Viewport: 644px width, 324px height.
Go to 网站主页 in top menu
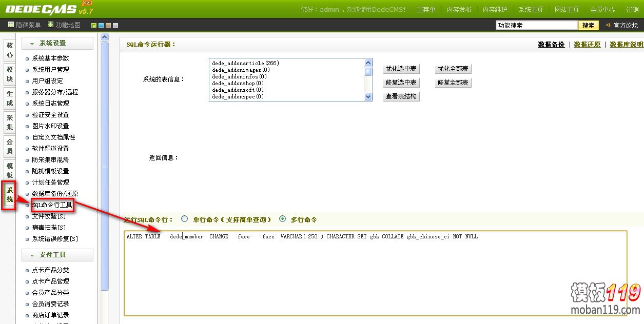(x=567, y=10)
